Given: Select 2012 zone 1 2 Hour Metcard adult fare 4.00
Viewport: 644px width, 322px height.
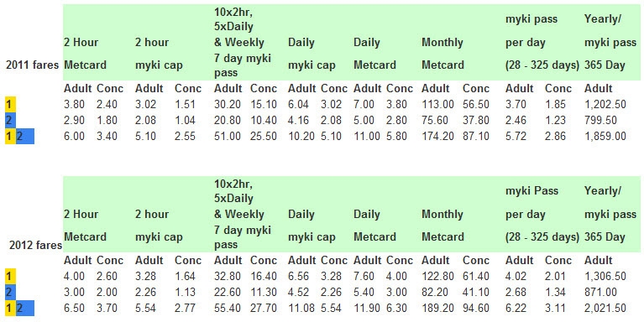Looking at the screenshot, I should click(75, 277).
